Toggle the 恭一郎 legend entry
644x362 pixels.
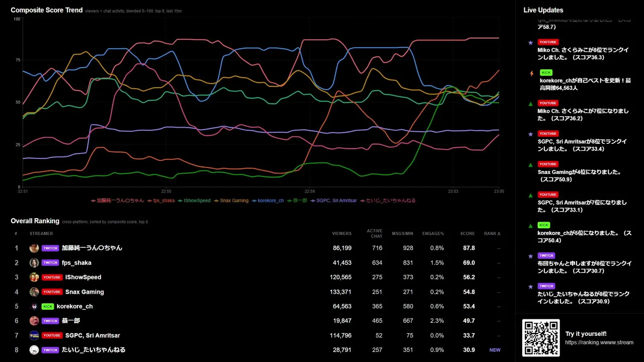[297, 201]
